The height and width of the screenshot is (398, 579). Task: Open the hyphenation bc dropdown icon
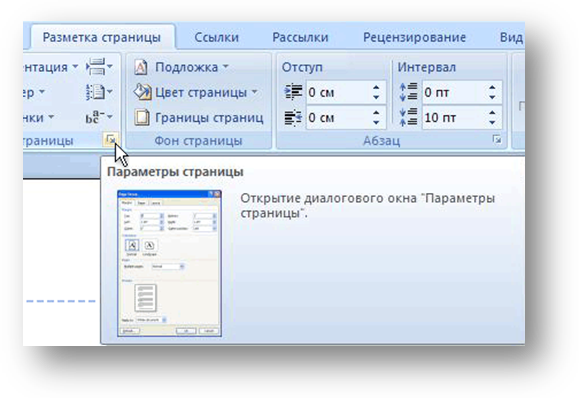tap(99, 117)
